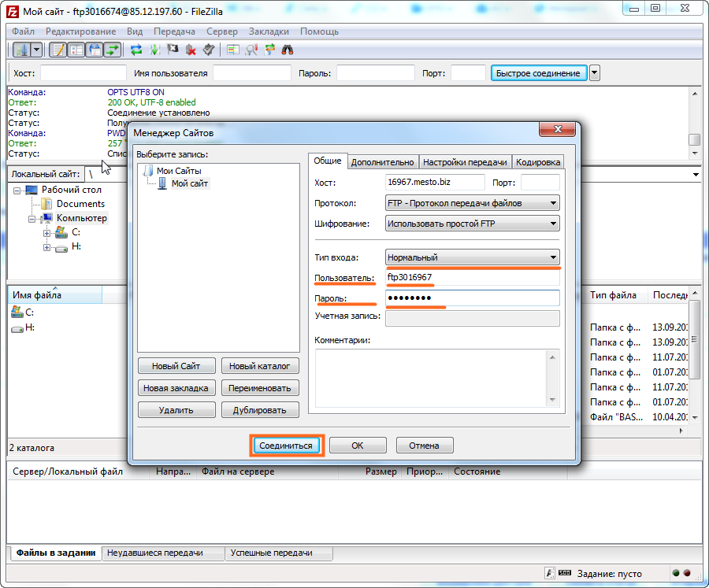The width and height of the screenshot is (709, 588).
Task: Switch to 'Дополнительно' tab
Action: (383, 162)
